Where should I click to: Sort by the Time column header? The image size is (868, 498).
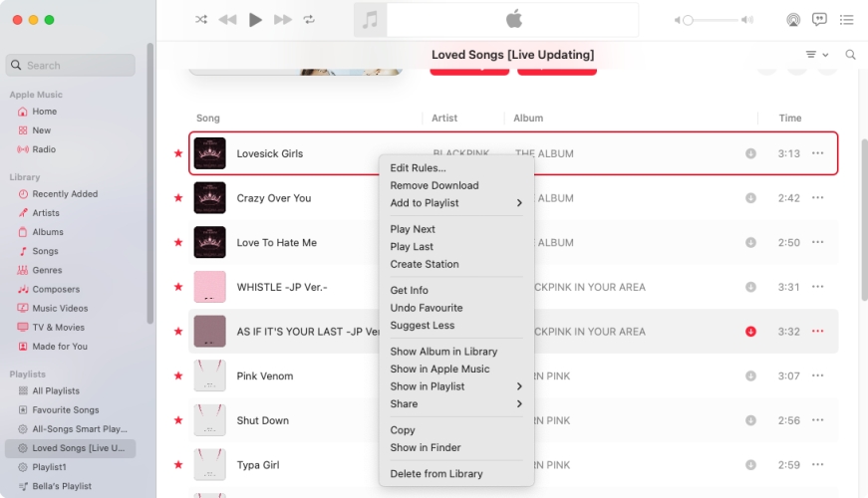790,118
